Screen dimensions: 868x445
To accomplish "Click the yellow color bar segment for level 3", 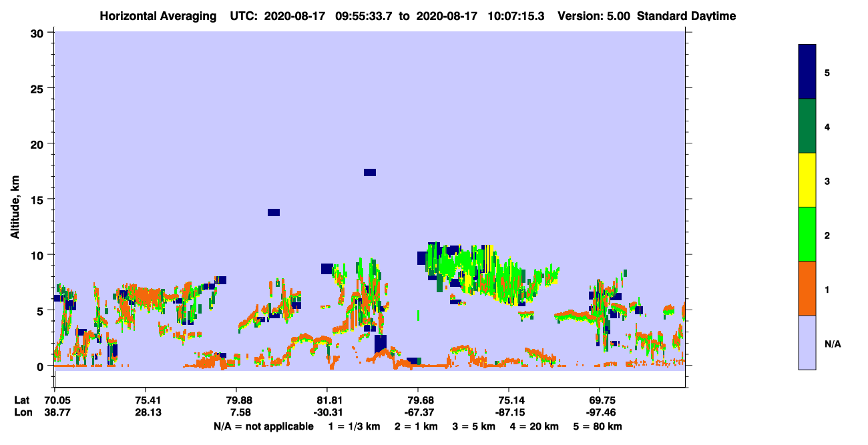I will click(x=807, y=180).
